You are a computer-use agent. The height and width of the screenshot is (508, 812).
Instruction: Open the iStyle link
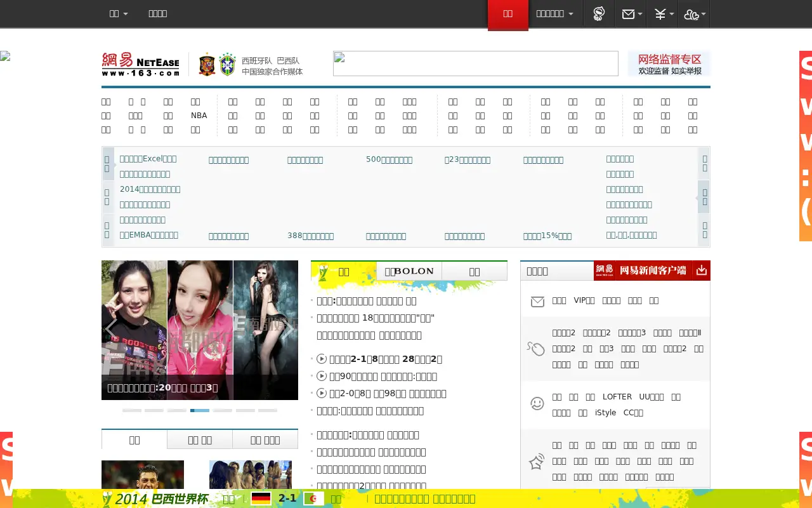coord(605,412)
